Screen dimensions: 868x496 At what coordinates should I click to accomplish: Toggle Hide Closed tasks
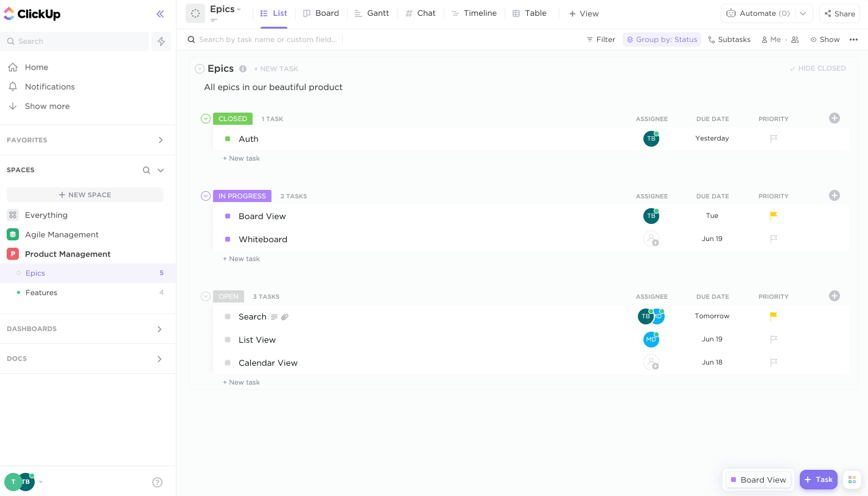818,68
